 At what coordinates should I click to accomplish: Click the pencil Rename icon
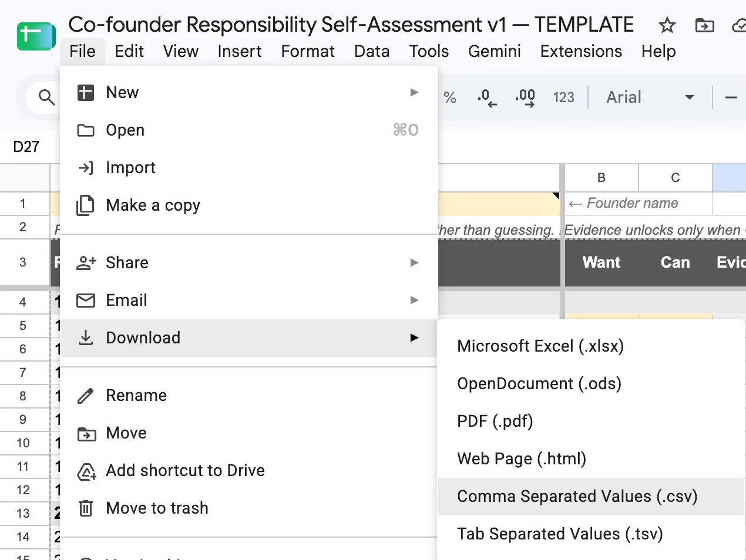pyautogui.click(x=86, y=396)
